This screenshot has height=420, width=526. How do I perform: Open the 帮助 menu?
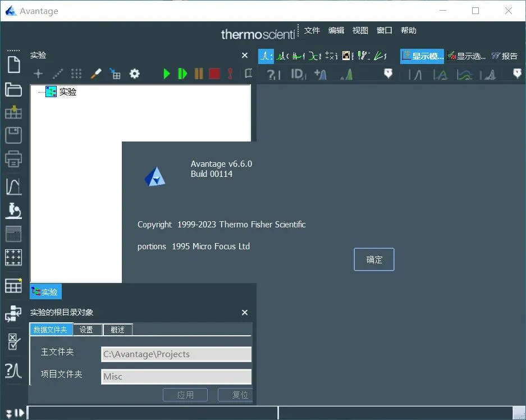[x=409, y=30]
